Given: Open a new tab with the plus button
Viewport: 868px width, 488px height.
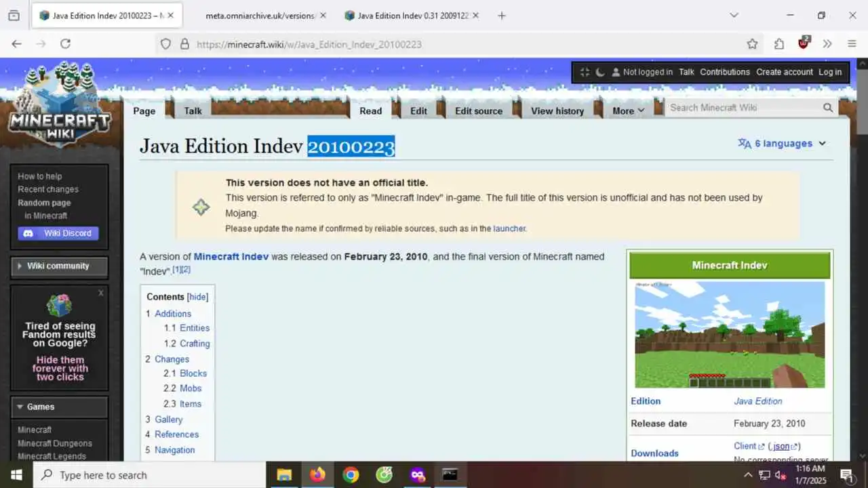Looking at the screenshot, I should 502,16.
